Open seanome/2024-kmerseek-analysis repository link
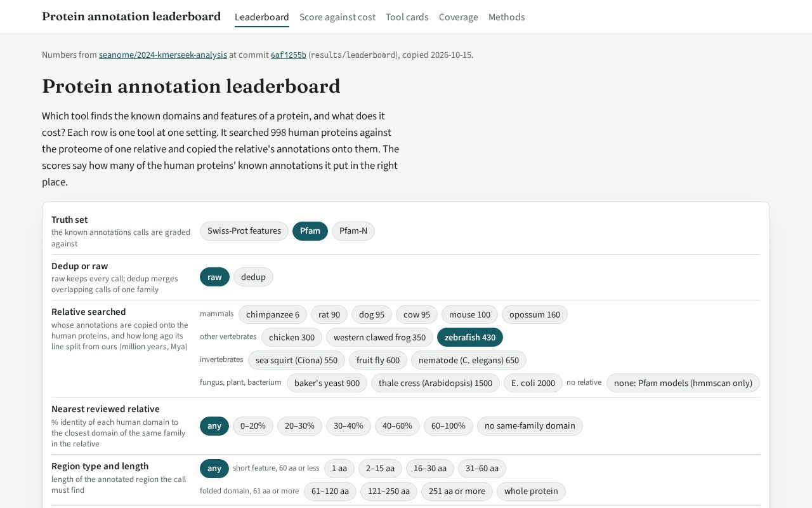The width and height of the screenshot is (812, 508). [163, 55]
